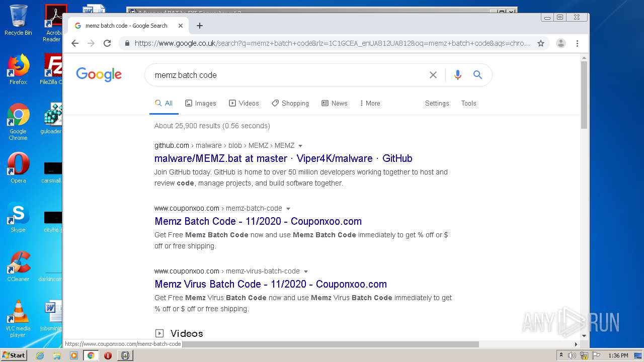The height and width of the screenshot is (362, 644).
Task: Open FileZilla desktop shortcut
Action: (51, 69)
